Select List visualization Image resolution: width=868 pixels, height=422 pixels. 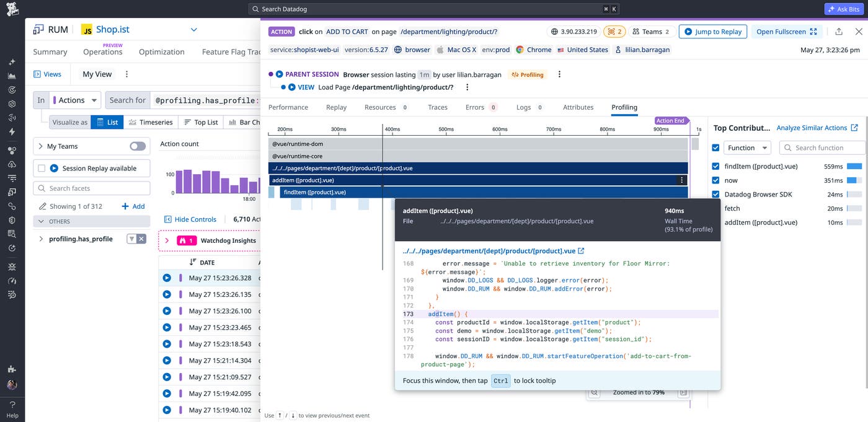[107, 122]
